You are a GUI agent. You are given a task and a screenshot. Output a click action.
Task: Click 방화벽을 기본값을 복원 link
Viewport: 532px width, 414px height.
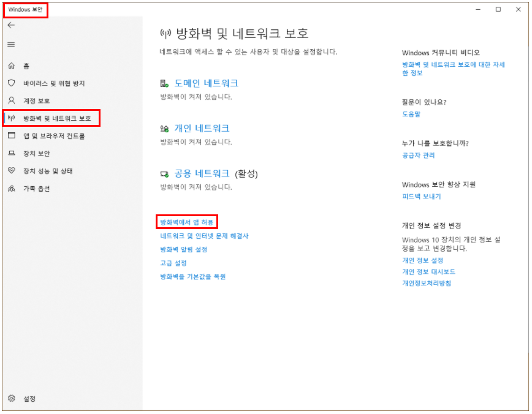click(192, 276)
